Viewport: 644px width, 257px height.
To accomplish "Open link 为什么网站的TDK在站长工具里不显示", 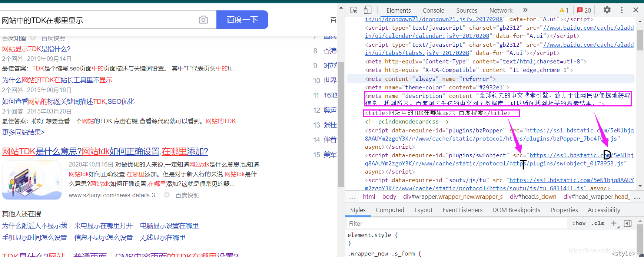I will click(x=57, y=80).
